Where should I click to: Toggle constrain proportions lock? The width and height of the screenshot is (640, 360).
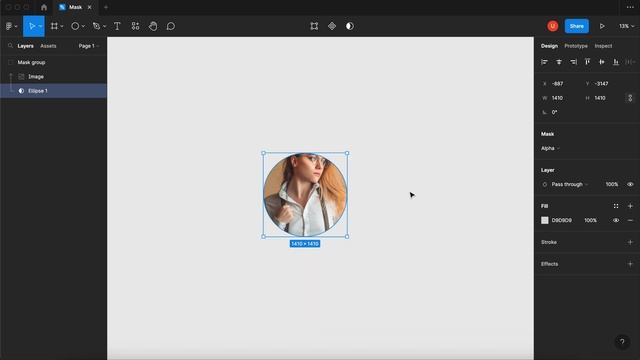[x=630, y=98]
